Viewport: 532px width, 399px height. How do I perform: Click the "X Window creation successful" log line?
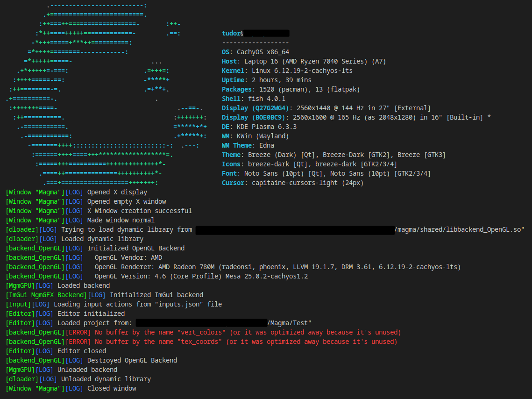[99, 211]
